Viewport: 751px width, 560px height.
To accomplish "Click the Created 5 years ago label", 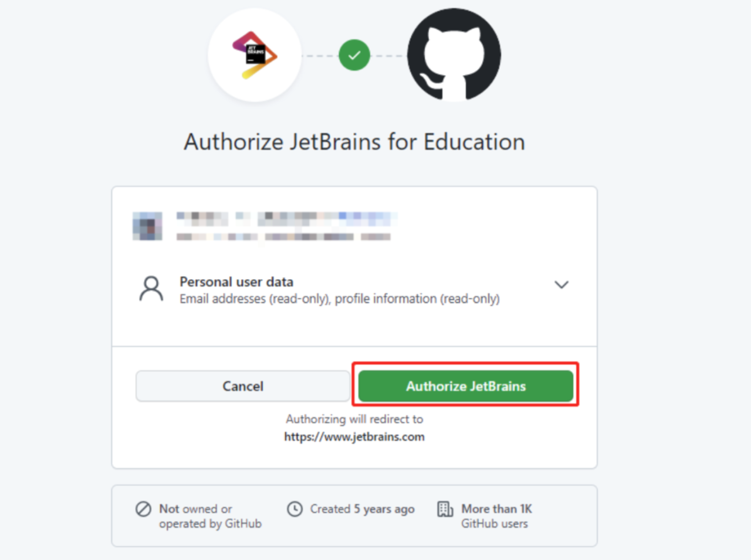I will pyautogui.click(x=363, y=509).
